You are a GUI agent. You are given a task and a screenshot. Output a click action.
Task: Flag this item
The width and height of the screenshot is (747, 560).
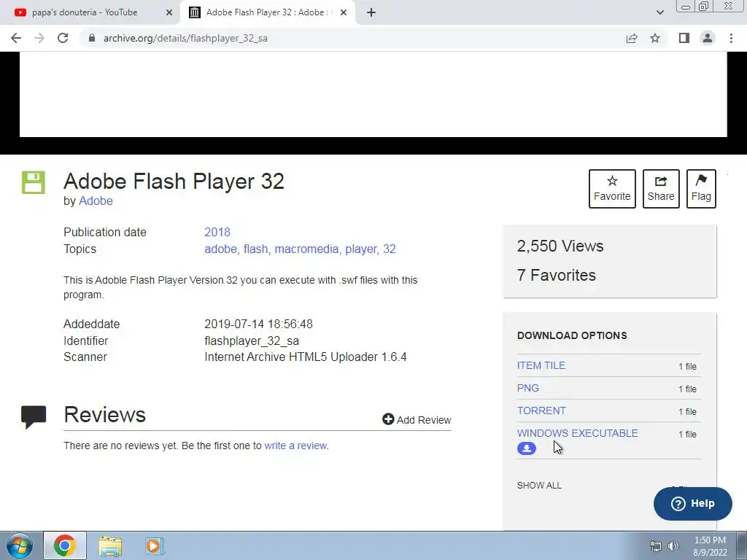coord(701,189)
